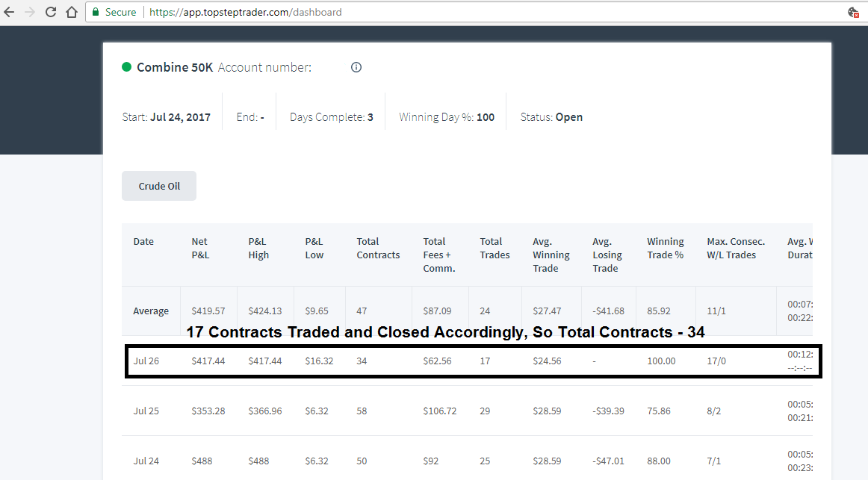Click the Jul 24 total trades 25

pos(485,461)
